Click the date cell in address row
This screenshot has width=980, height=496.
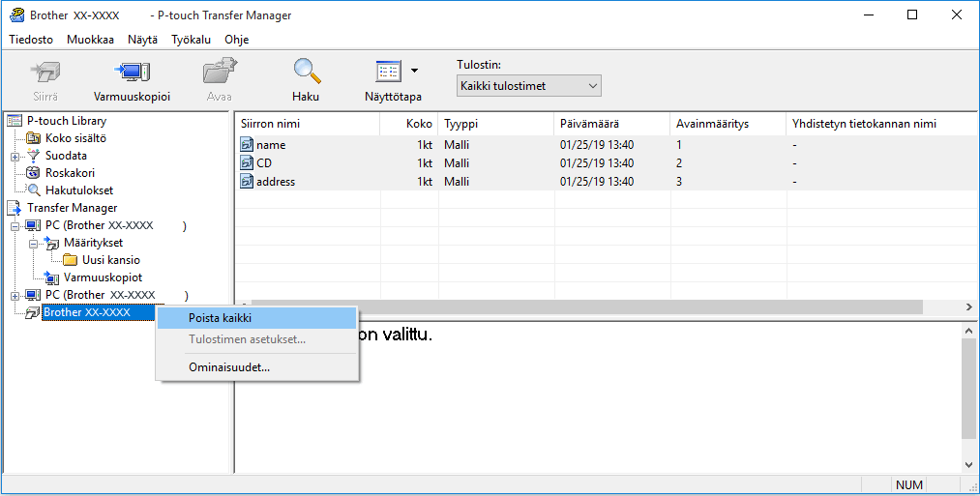click(597, 182)
